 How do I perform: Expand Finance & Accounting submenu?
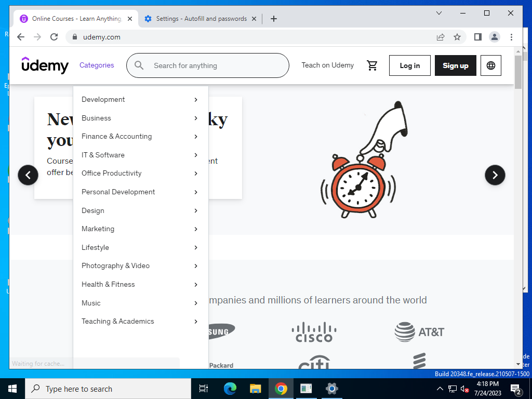tap(140, 137)
